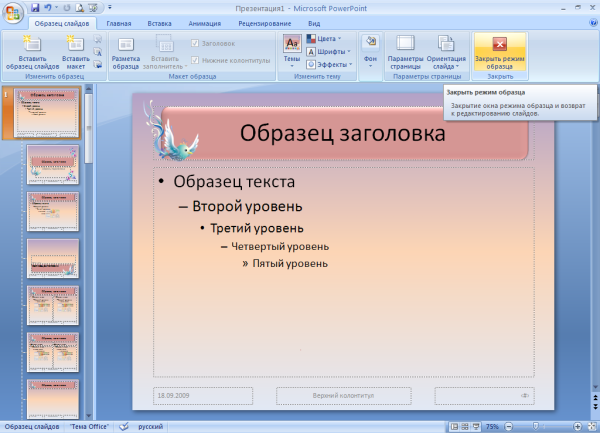Screen dimensions: 600x433
Task: Click Закрыть режим образца button
Action: pos(500,52)
